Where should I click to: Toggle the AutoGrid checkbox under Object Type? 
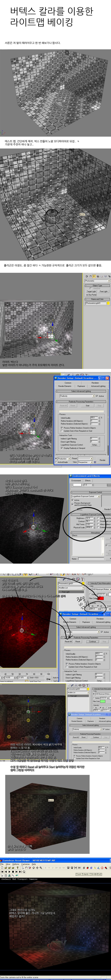pyautogui.click(x=91, y=288)
